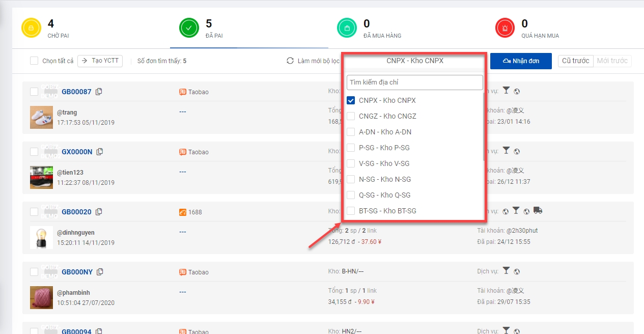The width and height of the screenshot is (644, 334).
Task: Click the 1688 icon on order GB00020
Action: tap(183, 212)
